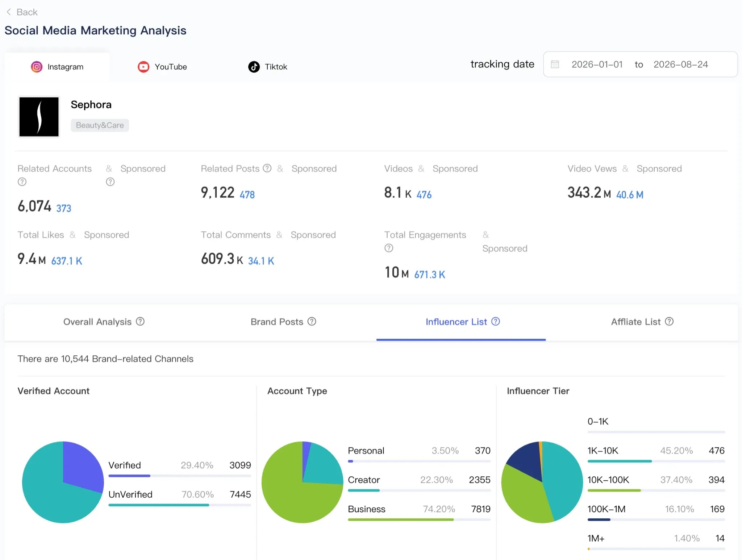Select the 0–1K tier label
742x560 pixels.
(x=598, y=422)
